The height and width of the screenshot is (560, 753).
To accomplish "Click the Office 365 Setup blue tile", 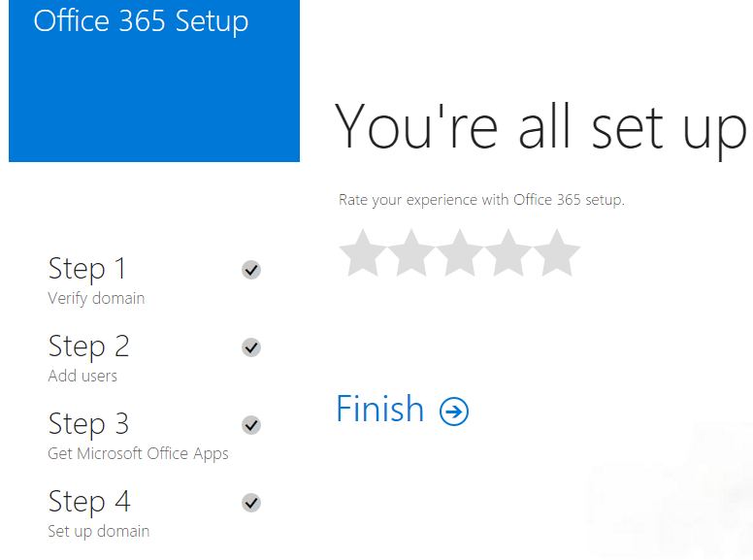I will pyautogui.click(x=154, y=81).
